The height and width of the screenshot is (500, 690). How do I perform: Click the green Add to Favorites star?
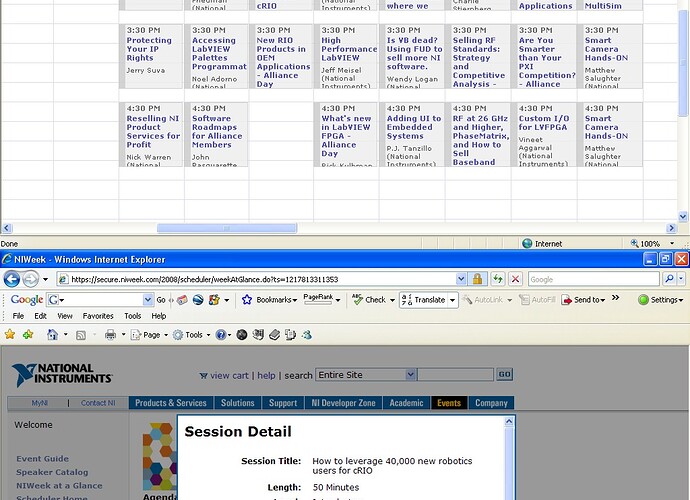[28, 335]
